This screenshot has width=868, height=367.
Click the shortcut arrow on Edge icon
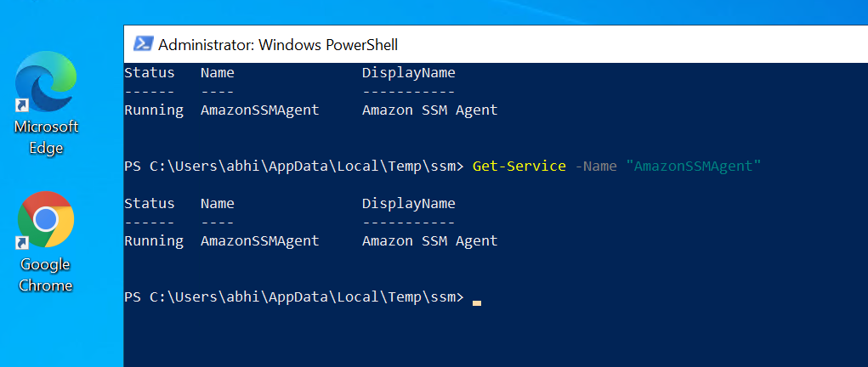click(x=22, y=105)
